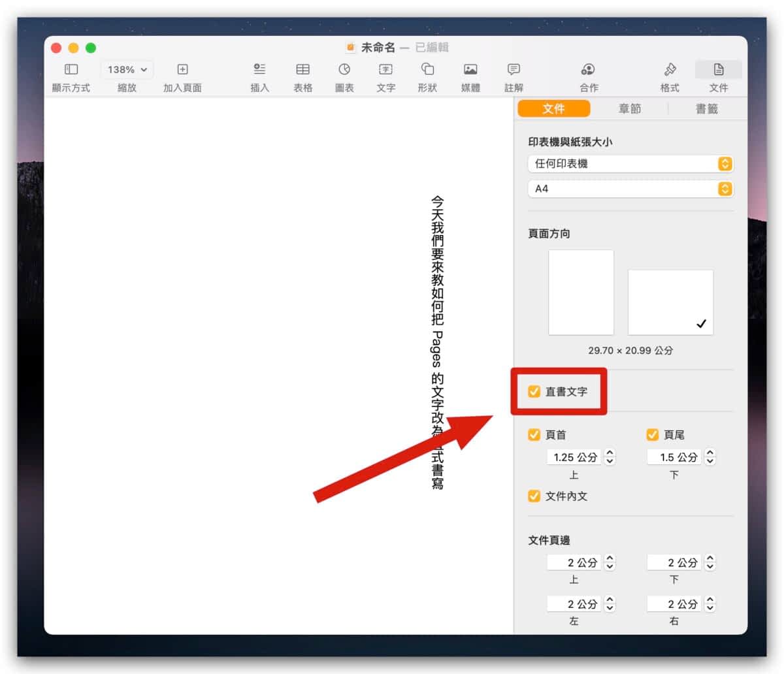Screen dimensions: 784x674
Task: Open the 插入 insert menu icon
Action: click(x=259, y=69)
